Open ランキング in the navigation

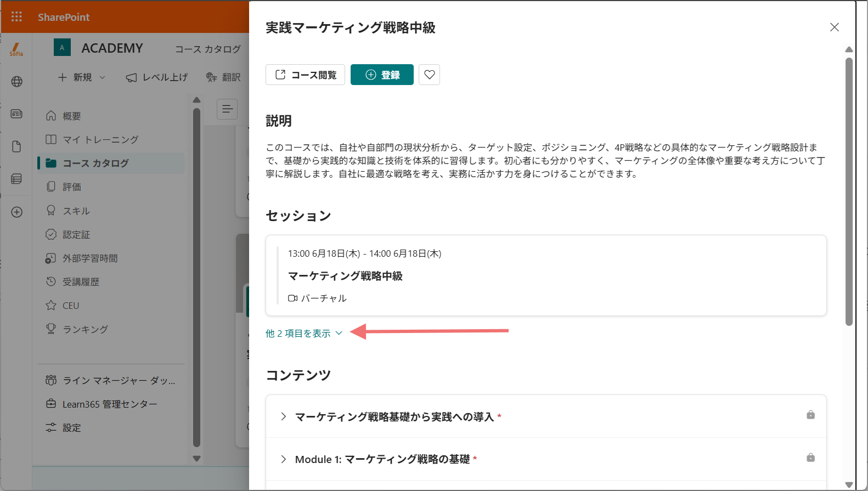pos(111,329)
